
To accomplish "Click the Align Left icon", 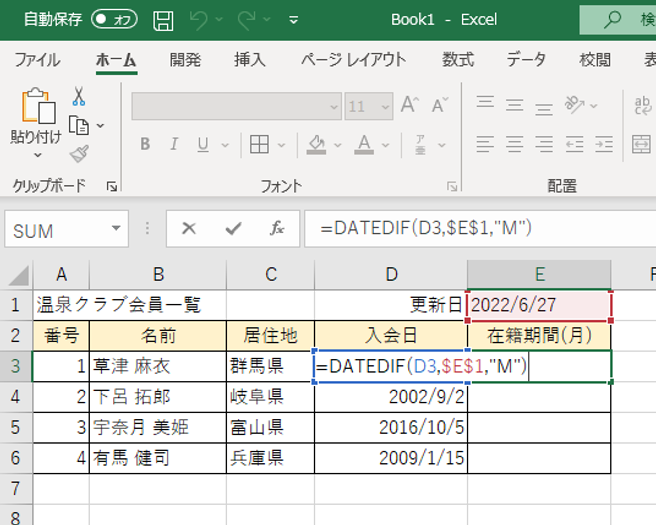I will coord(485,144).
